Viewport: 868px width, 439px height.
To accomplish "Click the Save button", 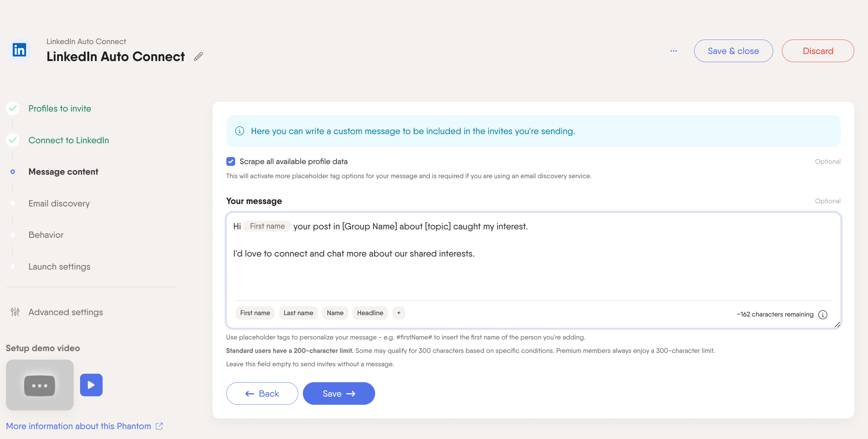I will coord(339,393).
